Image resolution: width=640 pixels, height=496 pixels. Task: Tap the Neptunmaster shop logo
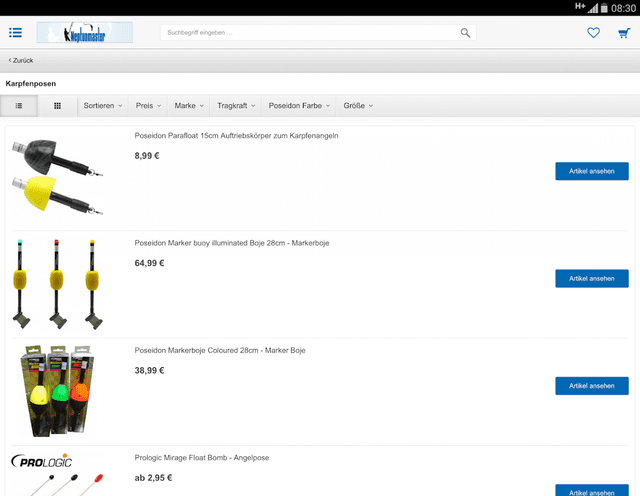[84, 33]
